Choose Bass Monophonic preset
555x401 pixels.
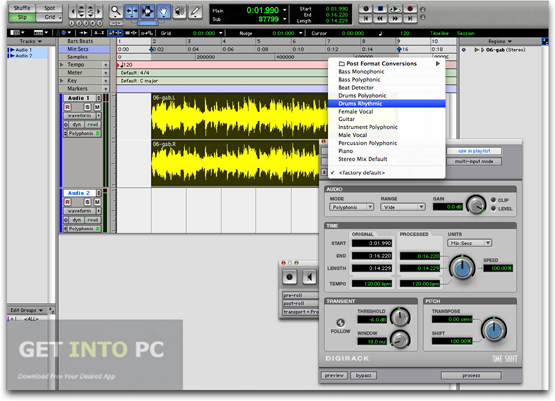pos(387,71)
